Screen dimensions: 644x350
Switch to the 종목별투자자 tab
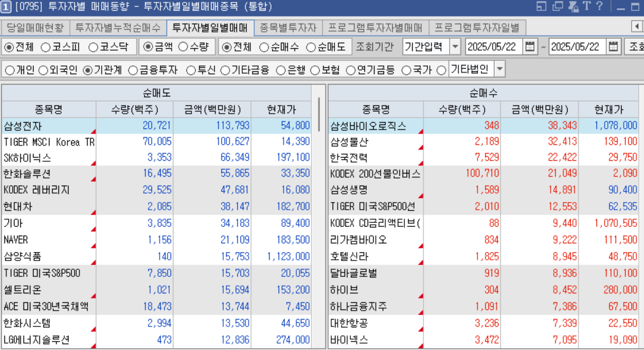(x=288, y=27)
